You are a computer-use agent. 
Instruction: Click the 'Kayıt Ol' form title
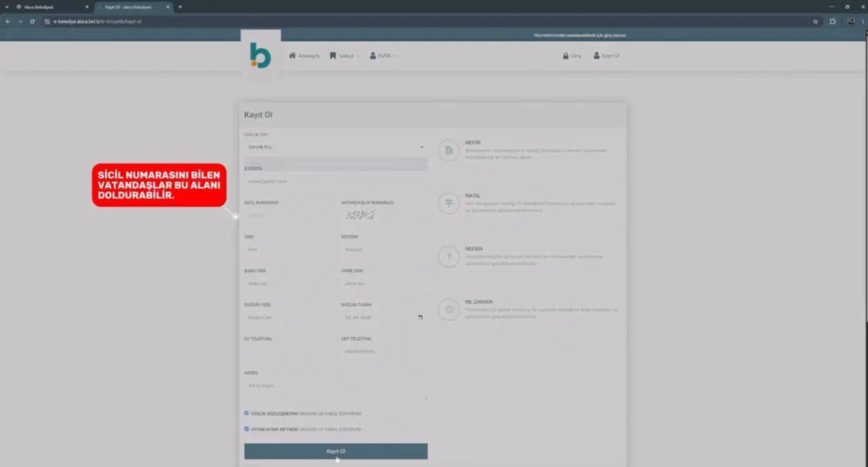click(x=258, y=115)
